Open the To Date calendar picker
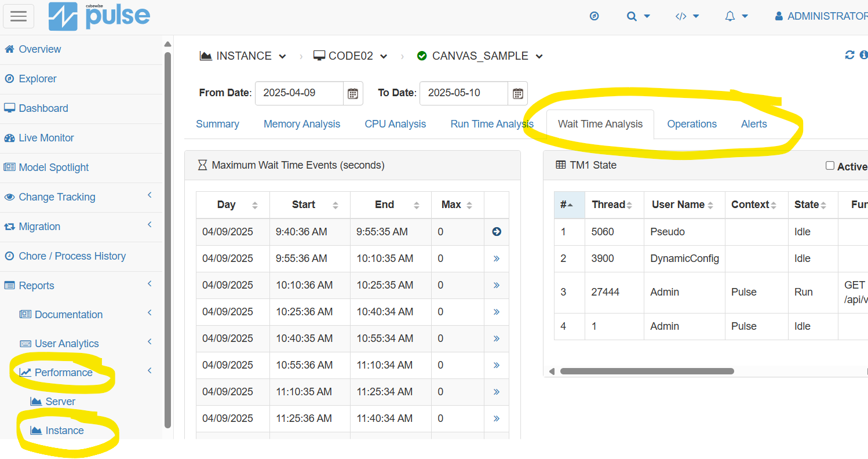 pos(518,93)
